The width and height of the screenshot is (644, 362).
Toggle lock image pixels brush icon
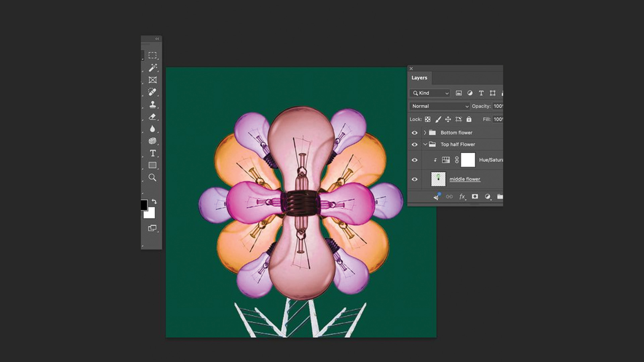(438, 119)
